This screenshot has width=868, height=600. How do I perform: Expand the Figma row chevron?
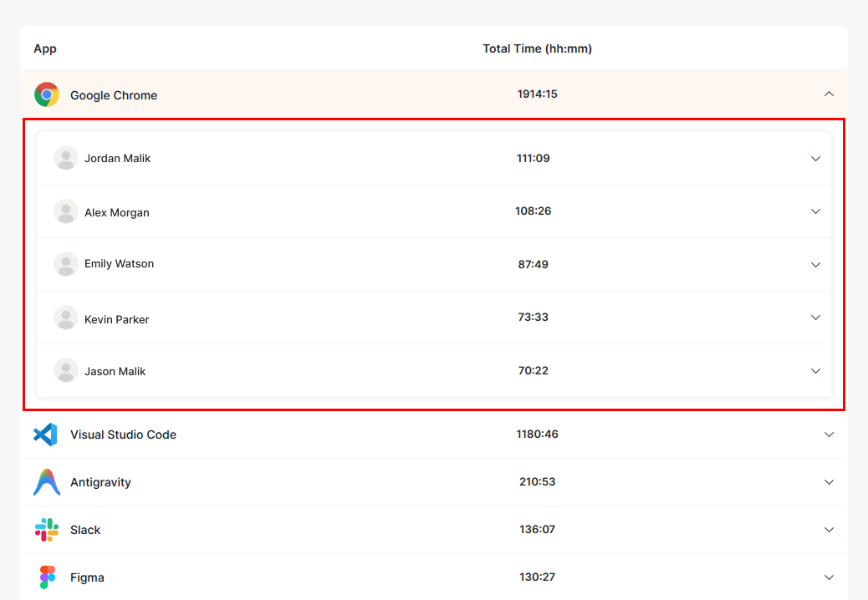click(x=829, y=577)
